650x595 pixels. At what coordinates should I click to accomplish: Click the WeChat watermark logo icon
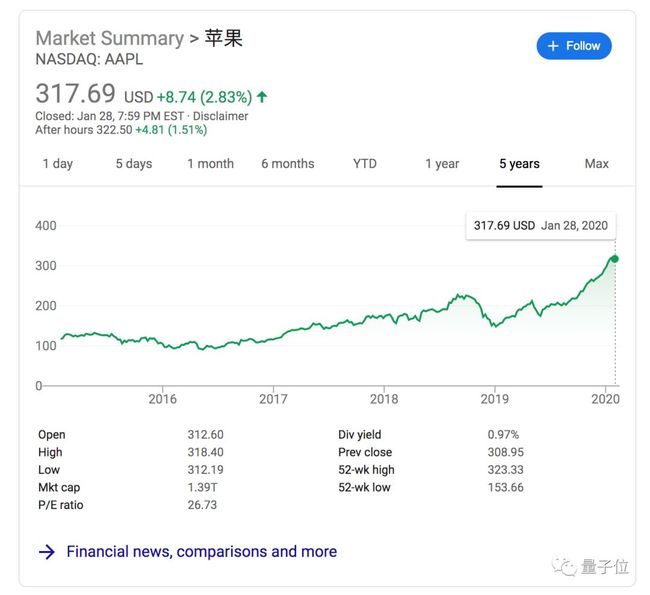[564, 566]
